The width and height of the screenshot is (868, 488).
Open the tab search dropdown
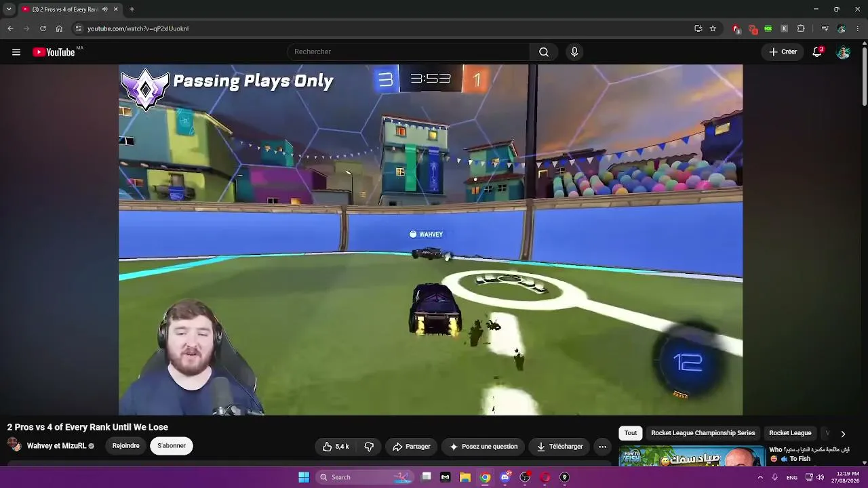coord(9,9)
